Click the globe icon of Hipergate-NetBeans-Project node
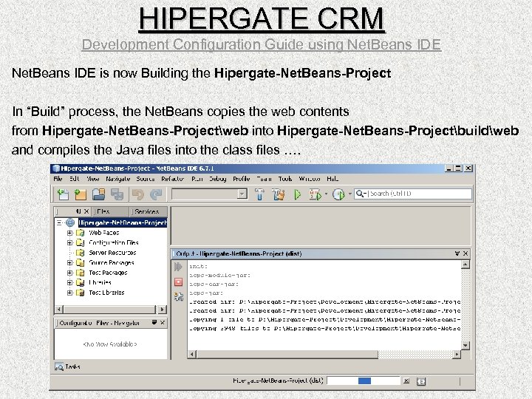Viewport: 532px width, 399px height. [x=70, y=222]
